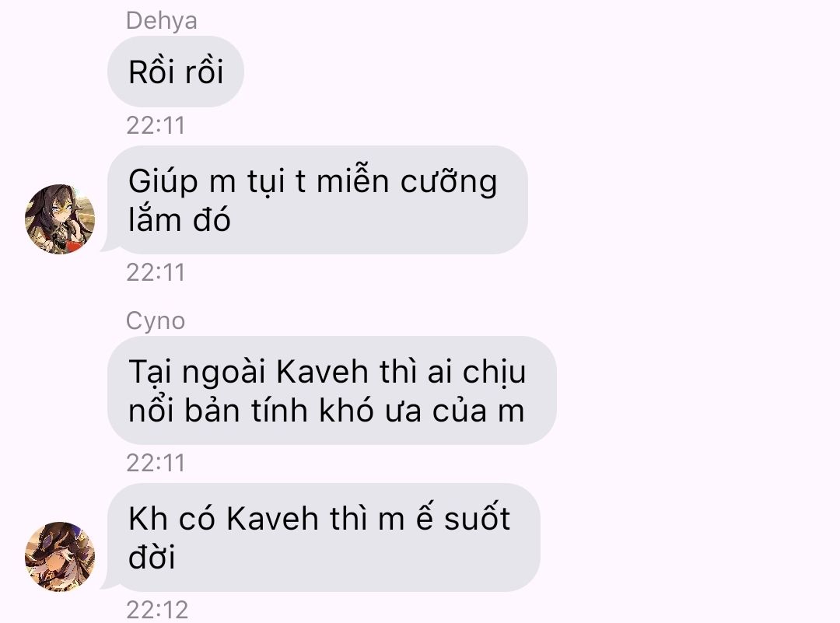Open Cyno's profile avatar picture
The width and height of the screenshot is (840, 623).
[60, 557]
